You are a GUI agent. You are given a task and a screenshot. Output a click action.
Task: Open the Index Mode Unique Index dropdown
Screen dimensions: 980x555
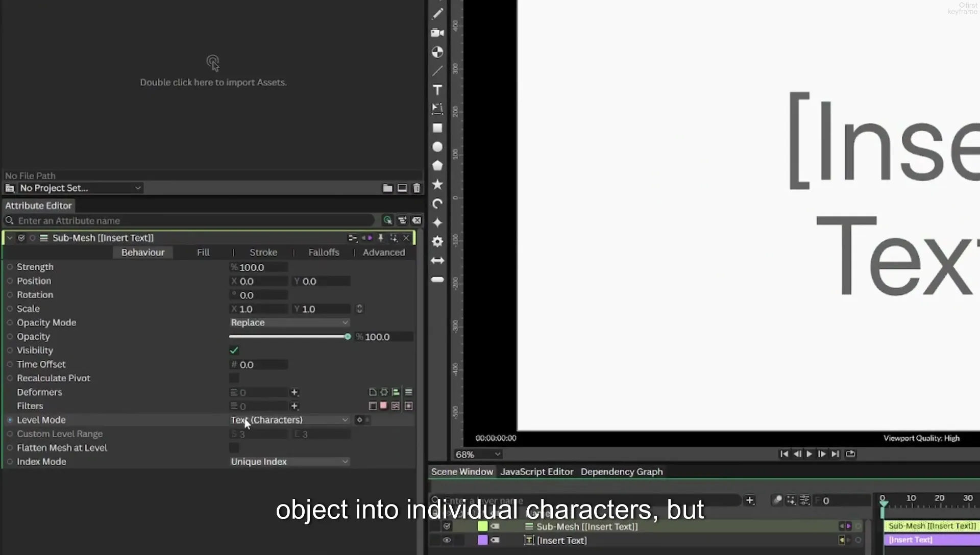(289, 462)
